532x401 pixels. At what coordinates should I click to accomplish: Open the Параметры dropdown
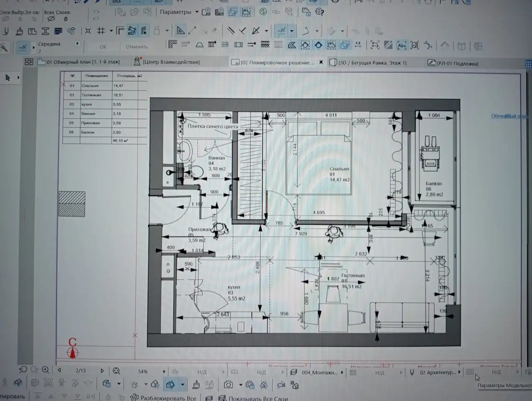[x=179, y=12]
